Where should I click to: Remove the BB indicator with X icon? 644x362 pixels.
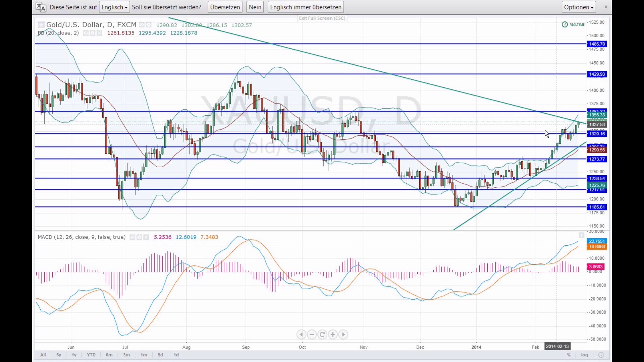[99, 33]
